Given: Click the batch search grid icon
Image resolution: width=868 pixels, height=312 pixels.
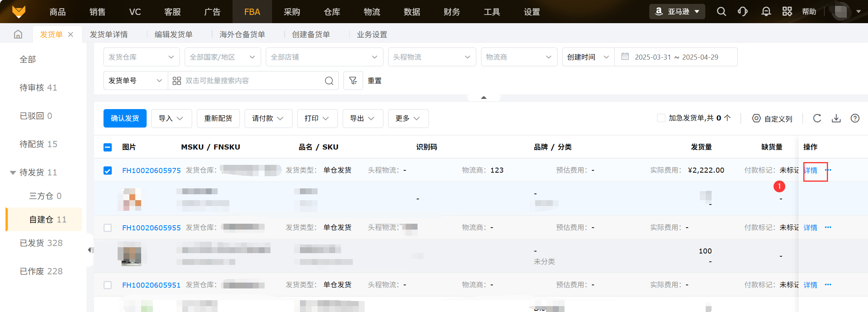Looking at the screenshot, I should 177,81.
